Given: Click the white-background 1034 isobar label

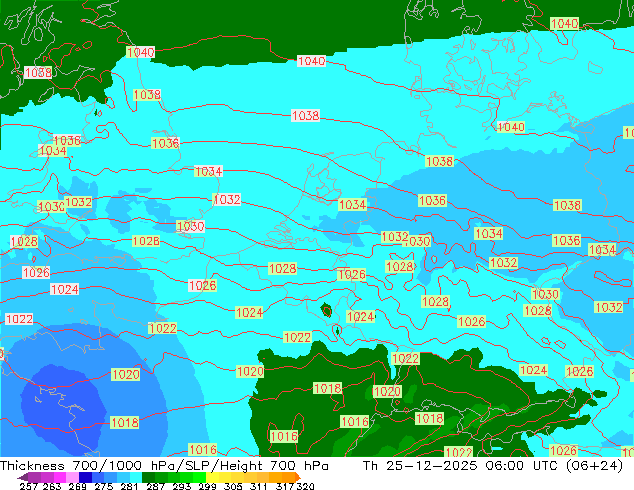Looking at the screenshot, I should 208,171.
